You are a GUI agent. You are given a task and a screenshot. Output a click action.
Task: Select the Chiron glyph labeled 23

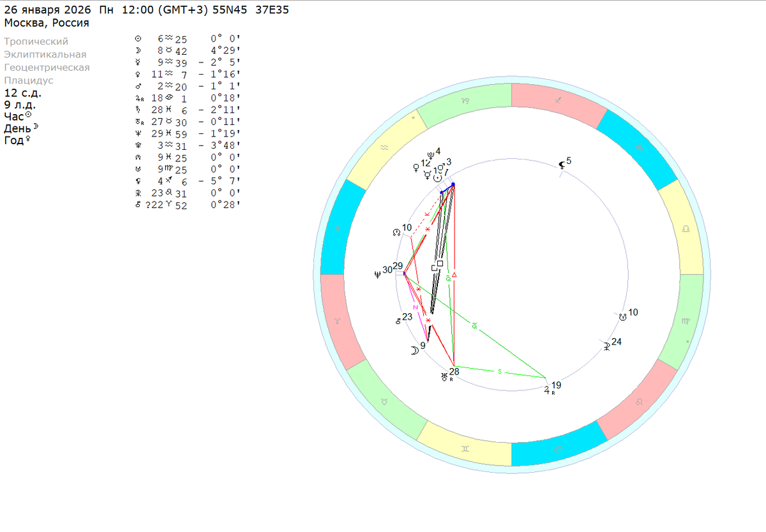click(x=398, y=321)
